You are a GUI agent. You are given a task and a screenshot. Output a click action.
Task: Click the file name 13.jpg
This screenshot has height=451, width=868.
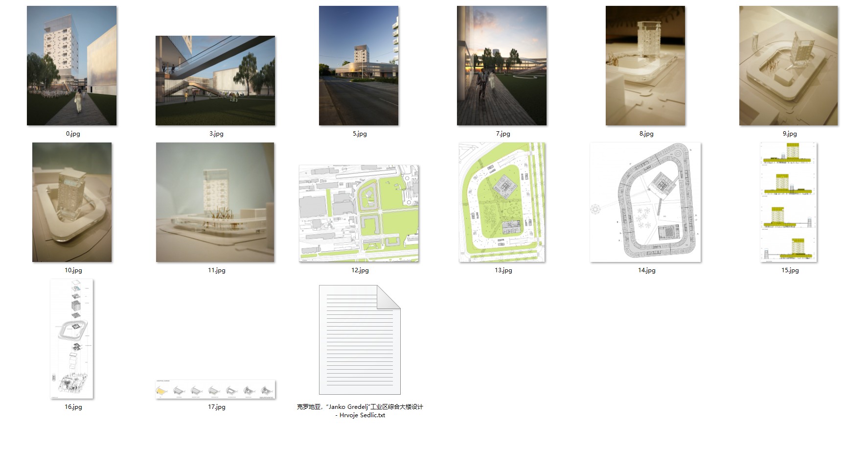click(x=503, y=270)
